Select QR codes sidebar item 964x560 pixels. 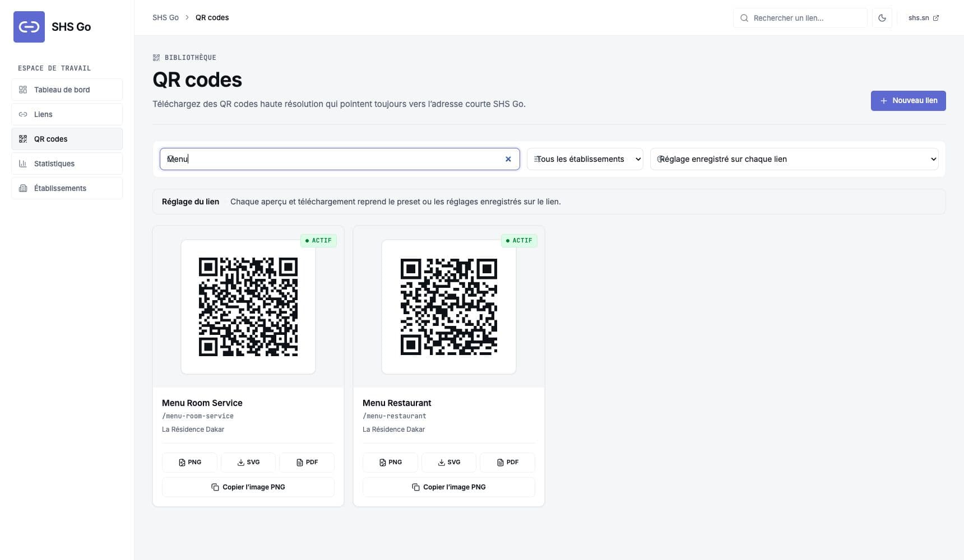(x=67, y=139)
